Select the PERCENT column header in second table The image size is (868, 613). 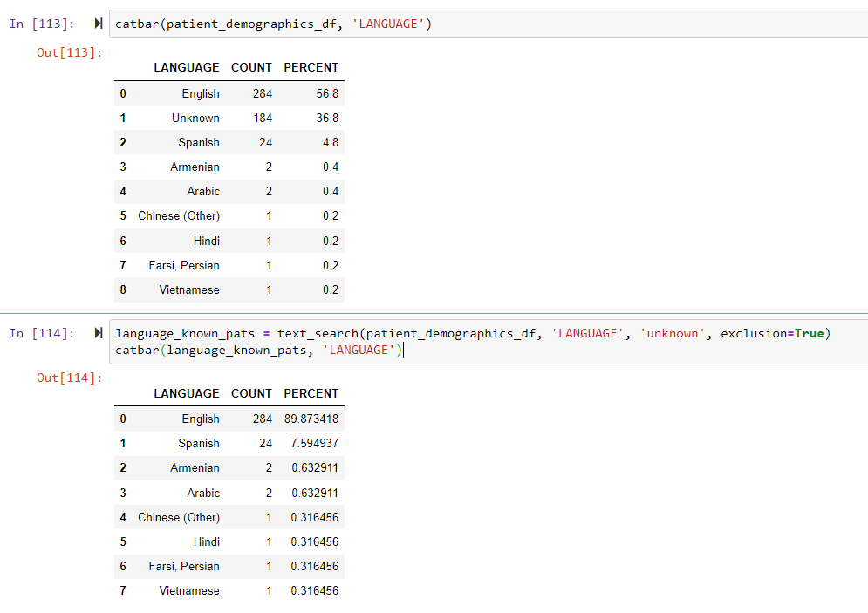(311, 393)
